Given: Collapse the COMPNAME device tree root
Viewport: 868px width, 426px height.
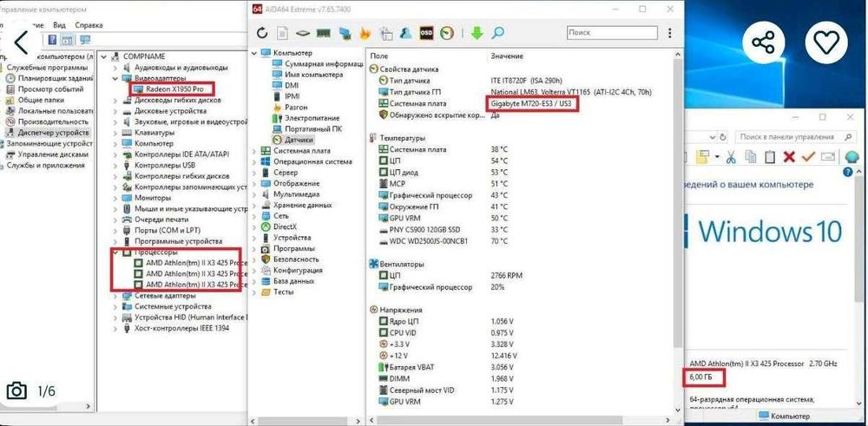Looking at the screenshot, I should click(x=105, y=56).
